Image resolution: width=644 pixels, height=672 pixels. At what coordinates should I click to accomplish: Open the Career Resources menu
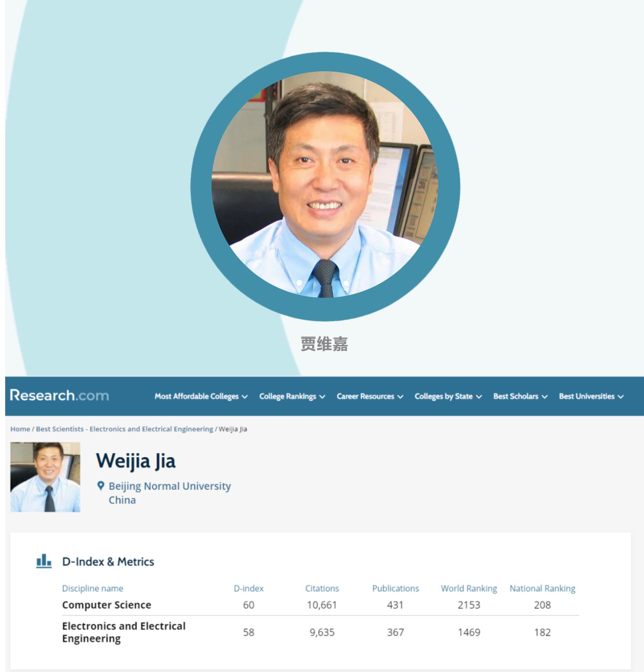point(370,396)
